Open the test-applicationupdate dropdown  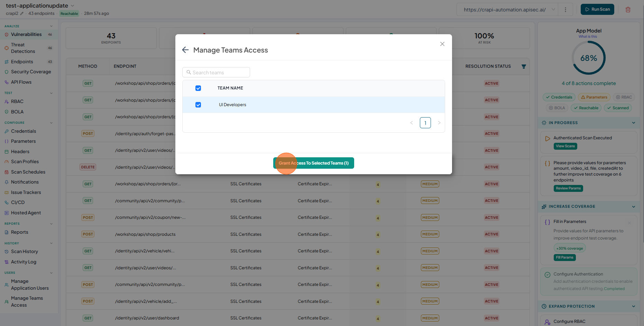pos(72,6)
